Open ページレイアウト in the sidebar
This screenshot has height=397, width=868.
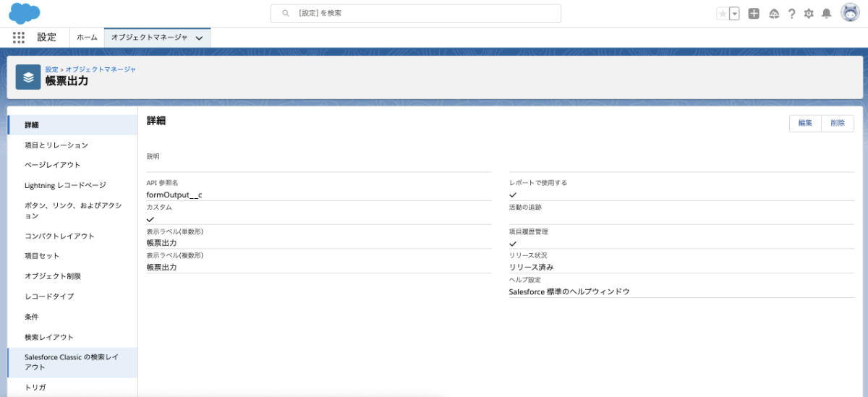tap(72, 165)
